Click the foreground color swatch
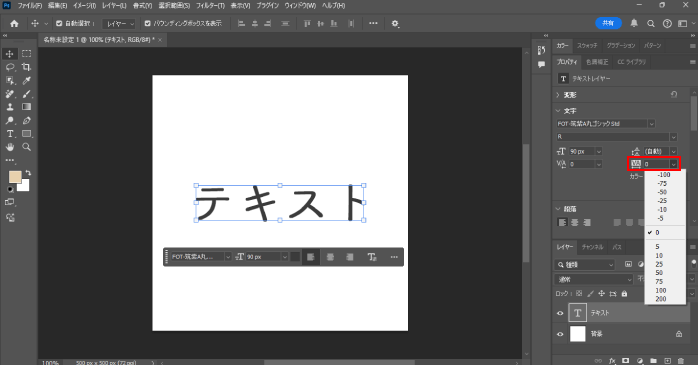The width and height of the screenshot is (698, 365). click(15, 177)
